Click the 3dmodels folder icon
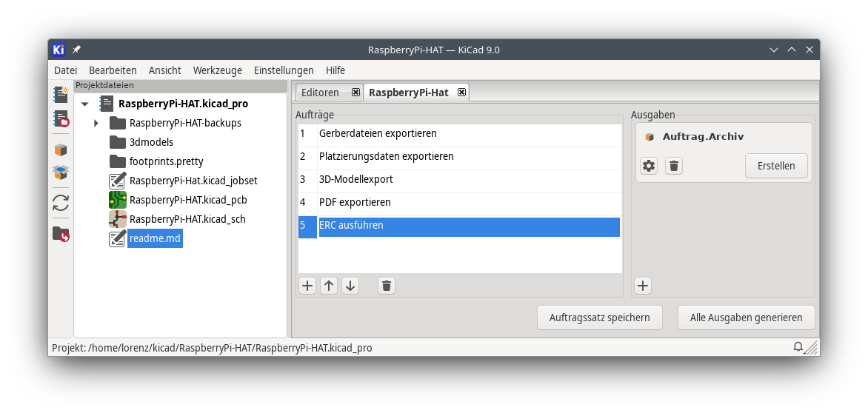Viewport: 868px width, 413px height. (117, 142)
